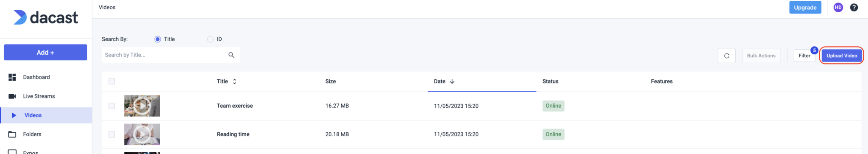Viewport: 868px width, 154px height.
Task: Check the select-all header checkbox
Action: 111,81
